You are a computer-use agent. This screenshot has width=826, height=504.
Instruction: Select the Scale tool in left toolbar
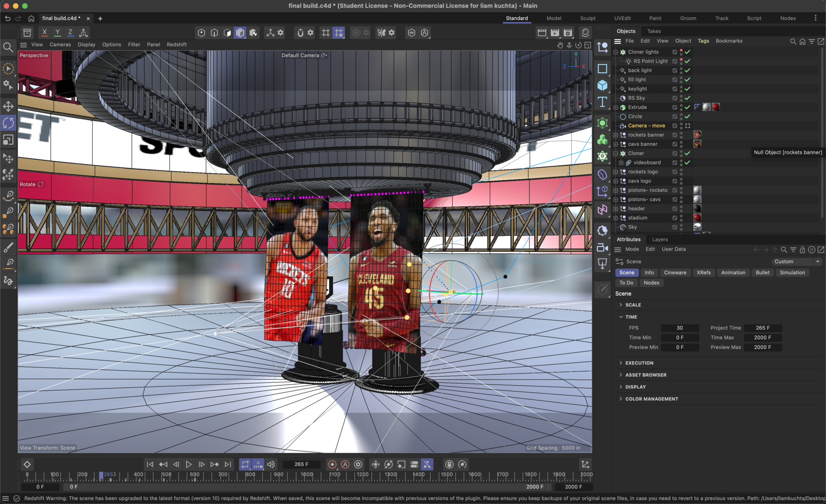pos(8,140)
